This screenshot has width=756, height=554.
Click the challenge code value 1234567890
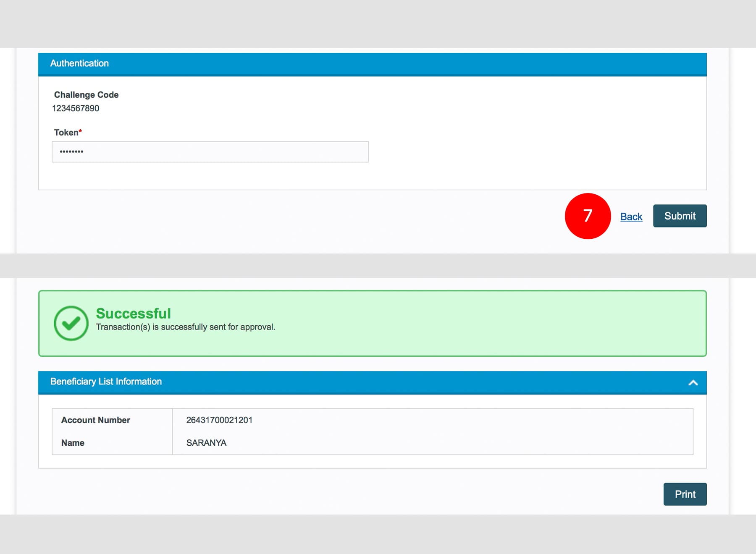click(76, 108)
